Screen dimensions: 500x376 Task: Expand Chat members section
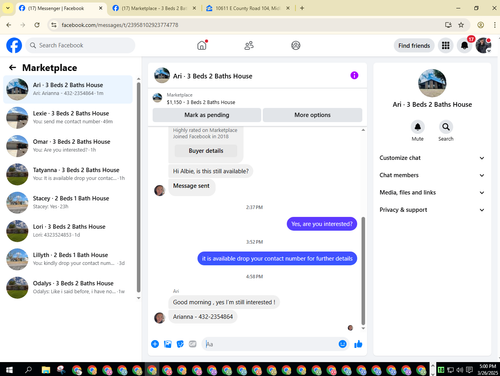432,175
